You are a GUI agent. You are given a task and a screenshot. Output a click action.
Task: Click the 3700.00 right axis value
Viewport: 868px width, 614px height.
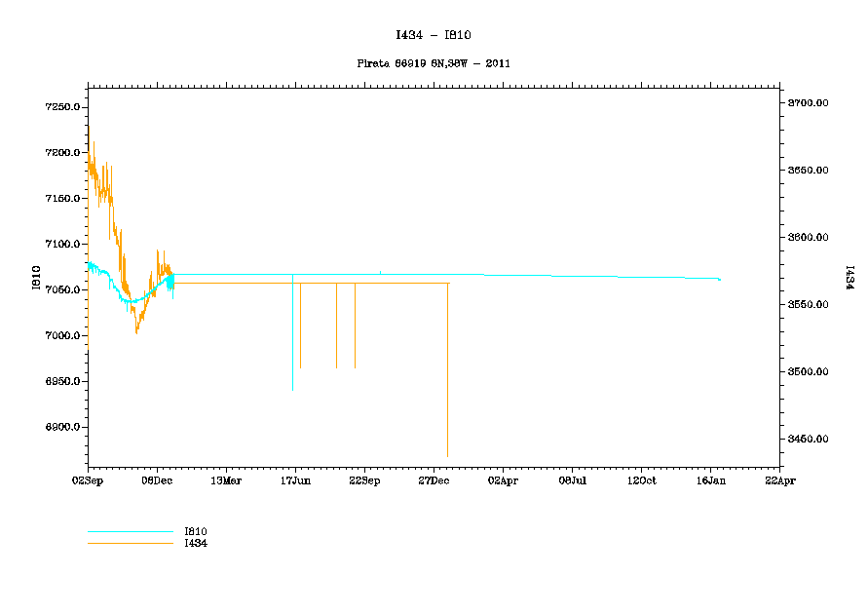809,103
